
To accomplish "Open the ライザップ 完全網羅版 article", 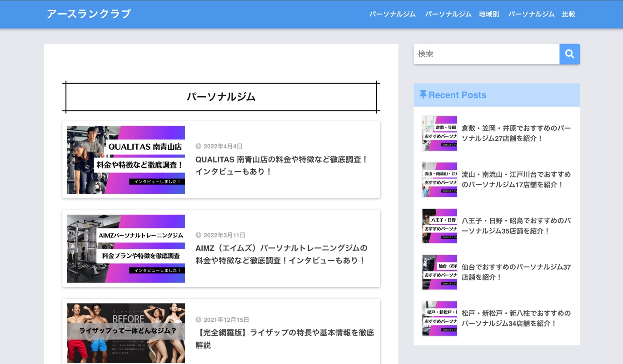I will [x=284, y=339].
